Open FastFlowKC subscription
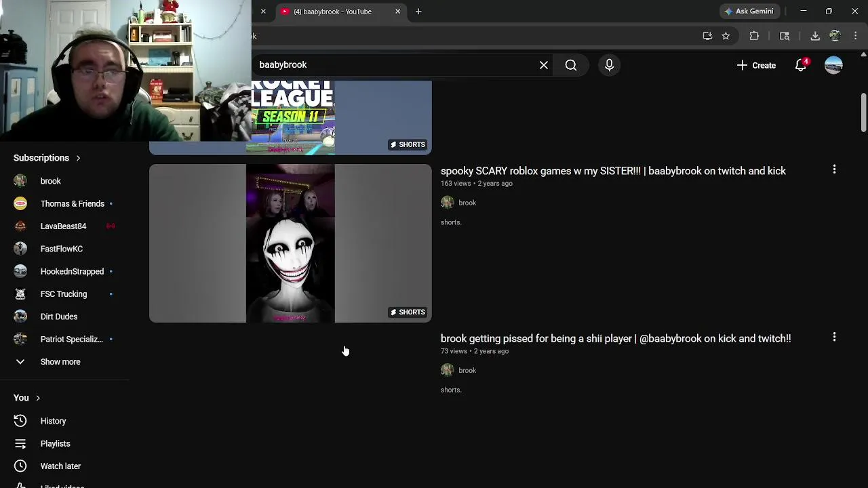 [65, 249]
